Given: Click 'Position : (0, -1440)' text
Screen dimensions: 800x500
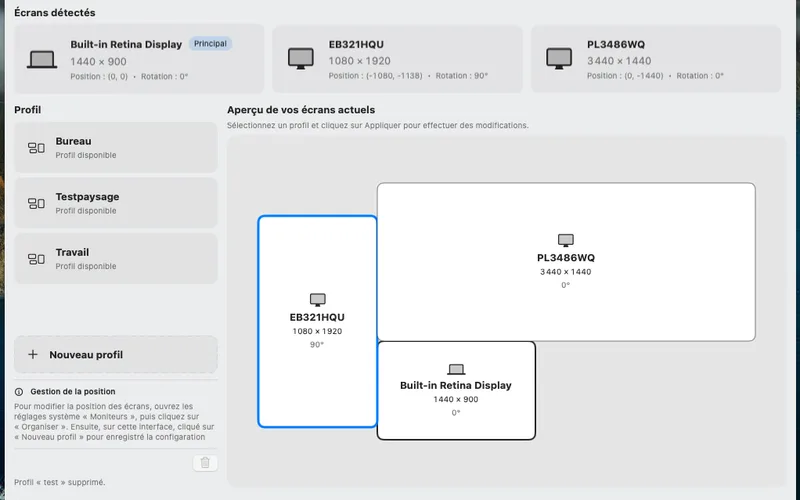Looking at the screenshot, I should 625,76.
